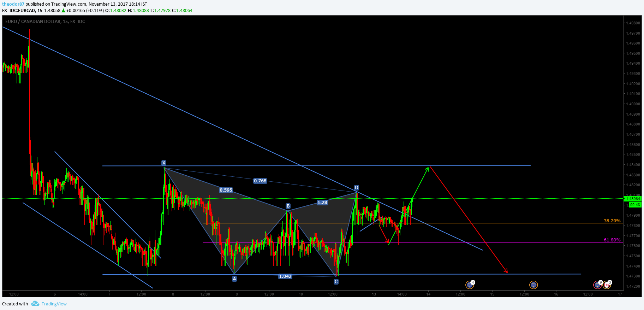644x310 pixels.
Task: Select the C point label of the pattern
Action: click(336, 282)
